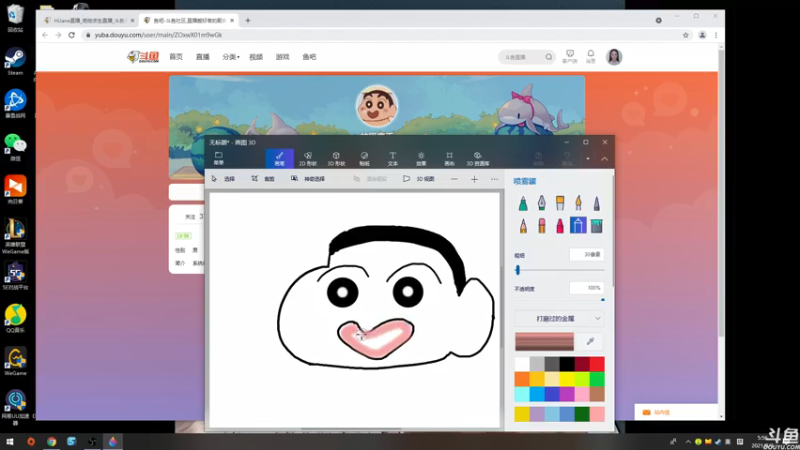
Task: Select the Pencil tool
Action: [523, 226]
